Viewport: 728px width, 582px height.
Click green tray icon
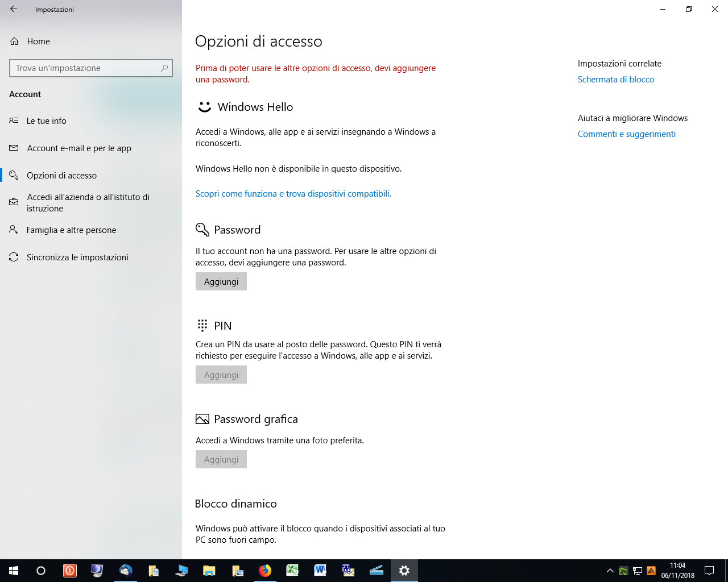click(x=624, y=571)
